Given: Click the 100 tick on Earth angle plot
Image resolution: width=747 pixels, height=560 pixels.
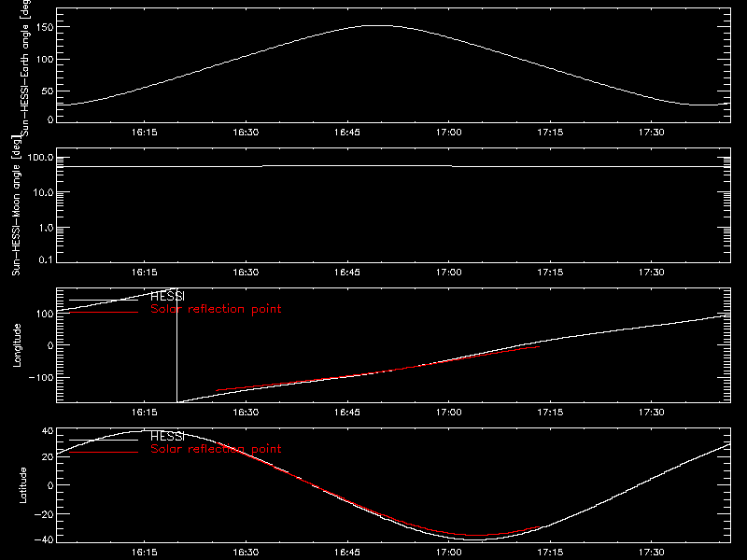Looking at the screenshot, I should (x=46, y=60).
